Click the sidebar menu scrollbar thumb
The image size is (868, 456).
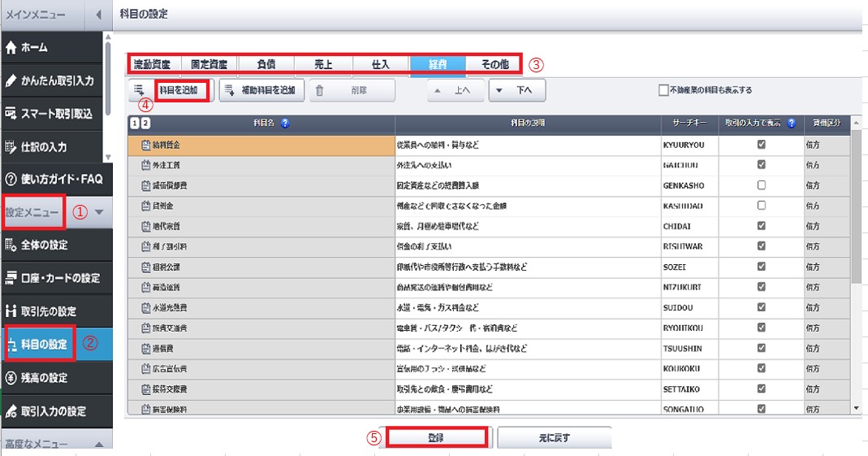click(x=108, y=79)
